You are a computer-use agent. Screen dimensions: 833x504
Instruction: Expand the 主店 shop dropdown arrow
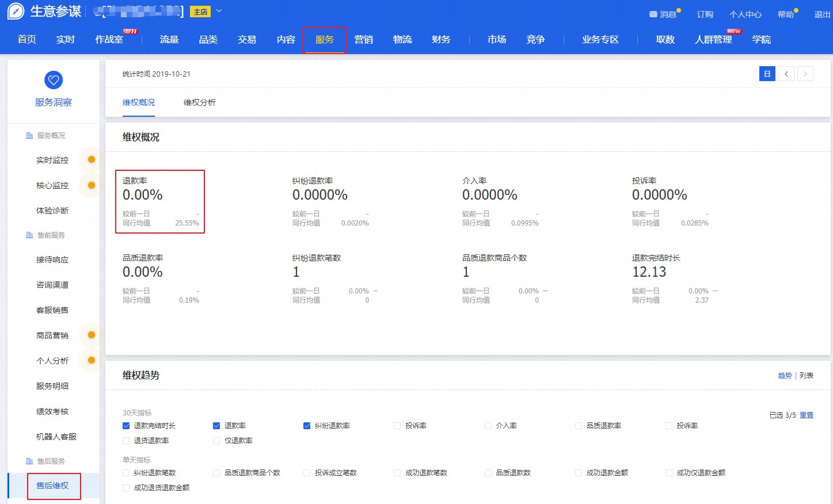pyautogui.click(x=219, y=11)
